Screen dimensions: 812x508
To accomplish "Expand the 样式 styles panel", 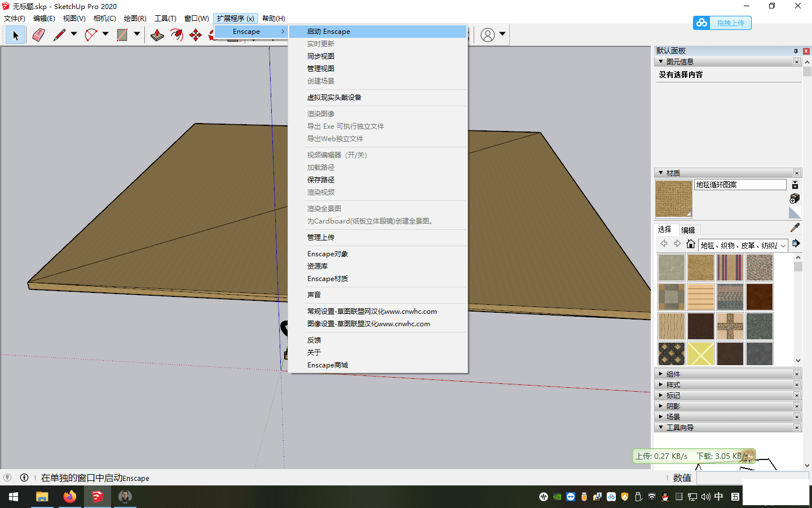I will click(661, 384).
